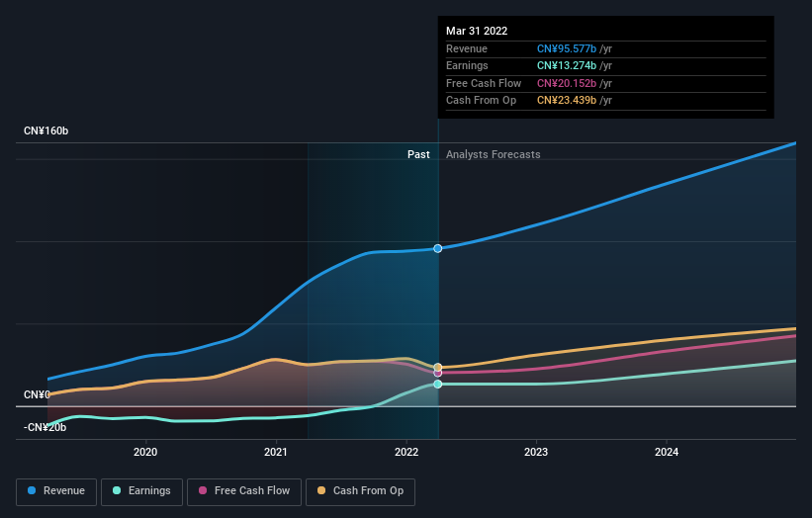Click the Cash From Op label in the tooltip
This screenshot has height=518, width=812.
click(481, 101)
